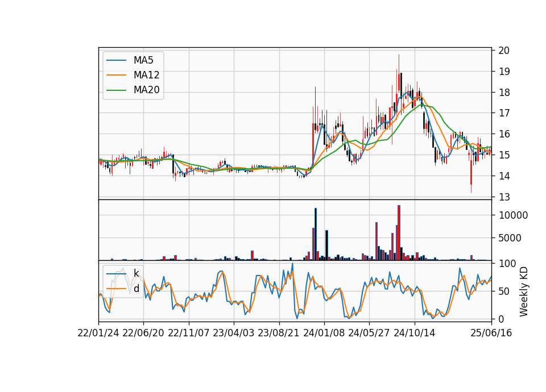Click the price axis label 20
The width and height of the screenshot is (546, 392).
coord(504,51)
